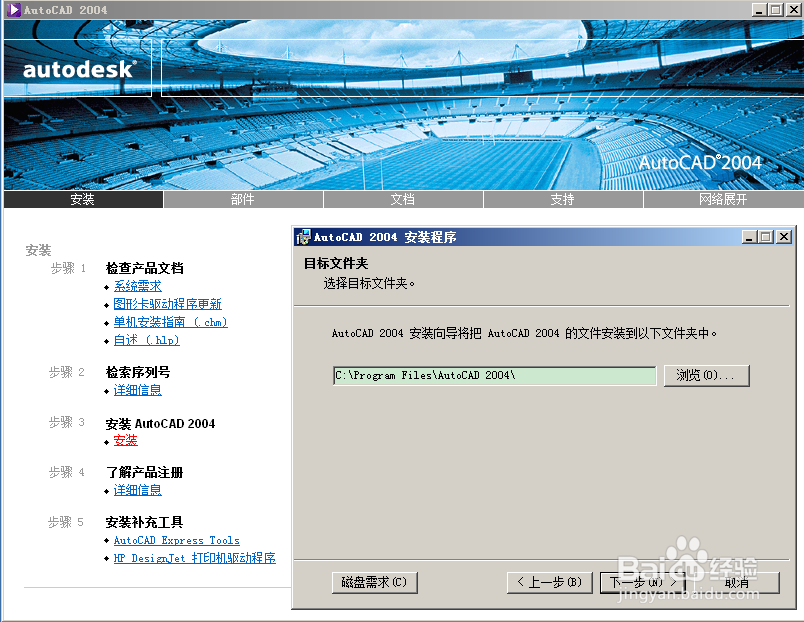Open the 安装 tab
The height and width of the screenshot is (622, 804).
click(x=83, y=199)
